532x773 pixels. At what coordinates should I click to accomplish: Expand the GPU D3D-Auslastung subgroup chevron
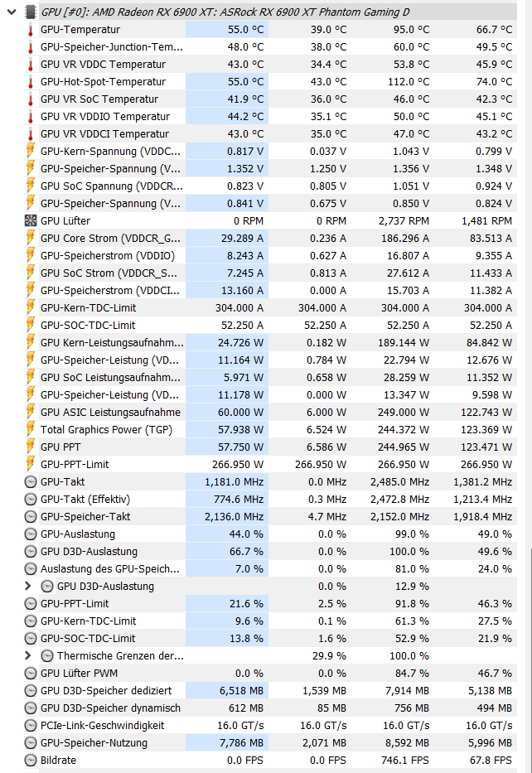click(x=28, y=586)
